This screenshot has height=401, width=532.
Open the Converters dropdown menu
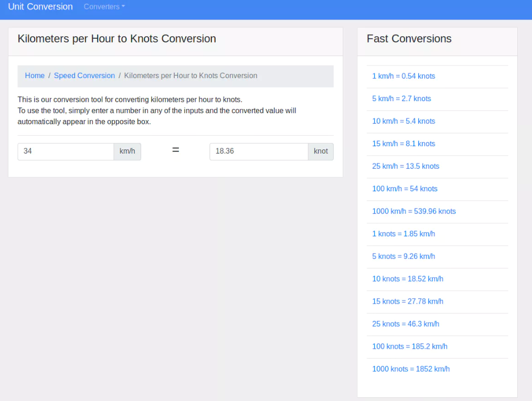[x=104, y=7]
